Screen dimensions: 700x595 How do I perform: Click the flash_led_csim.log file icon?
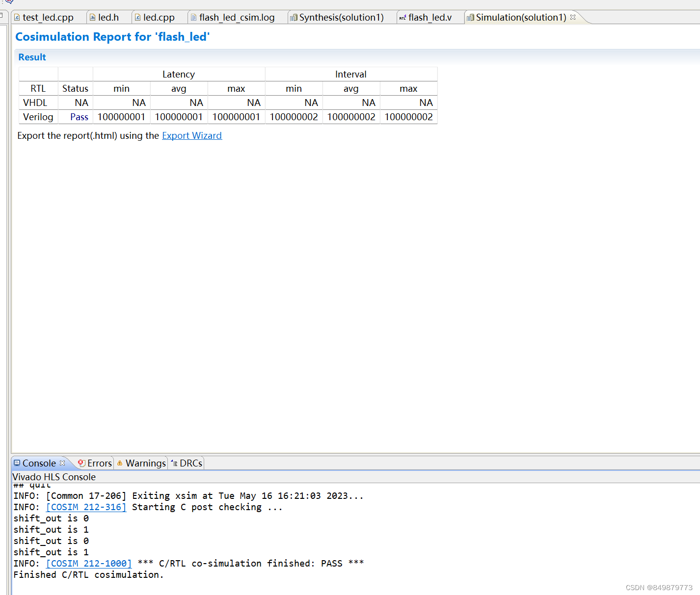pyautogui.click(x=194, y=18)
